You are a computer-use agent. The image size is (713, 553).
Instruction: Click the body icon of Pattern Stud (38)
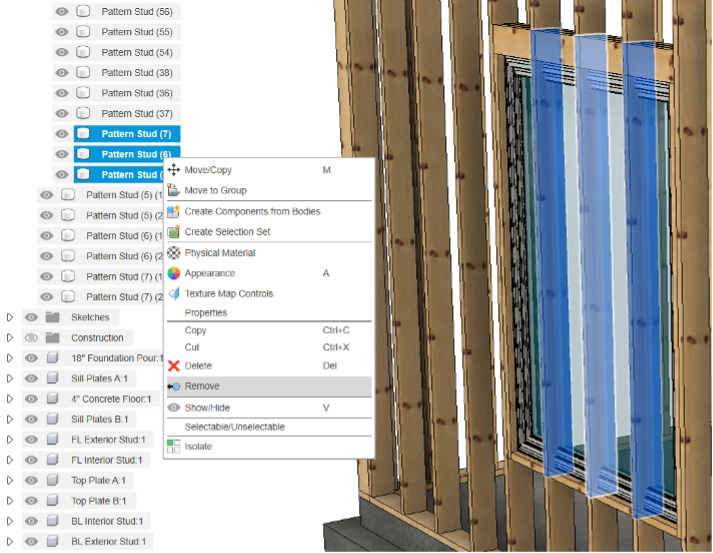pos(83,72)
